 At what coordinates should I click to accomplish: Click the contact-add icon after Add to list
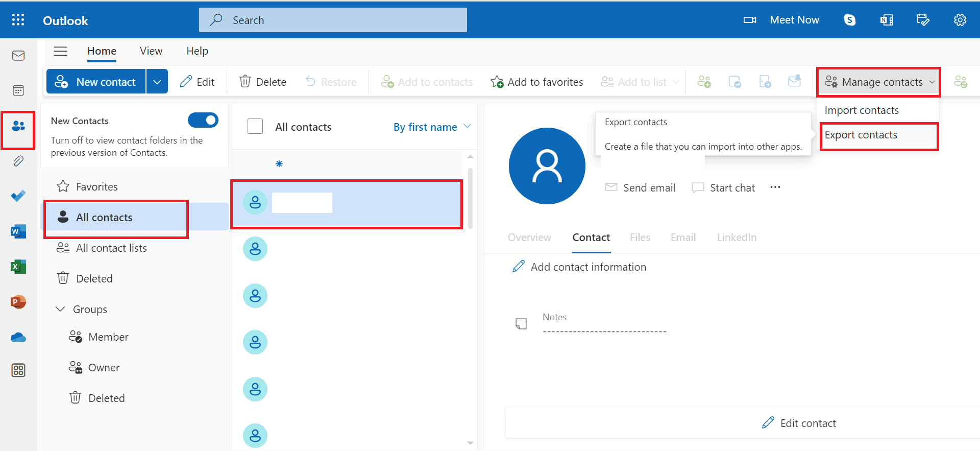tap(704, 82)
